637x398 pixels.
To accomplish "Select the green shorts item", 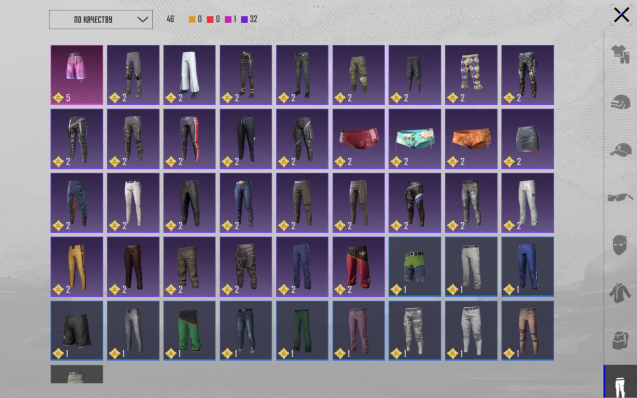I will tap(415, 267).
